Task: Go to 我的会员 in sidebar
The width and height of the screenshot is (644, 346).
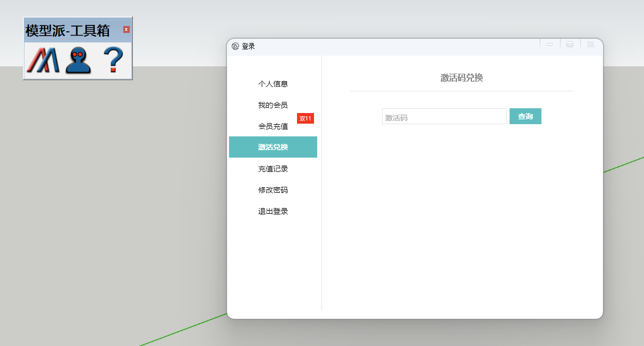Action: click(x=273, y=105)
